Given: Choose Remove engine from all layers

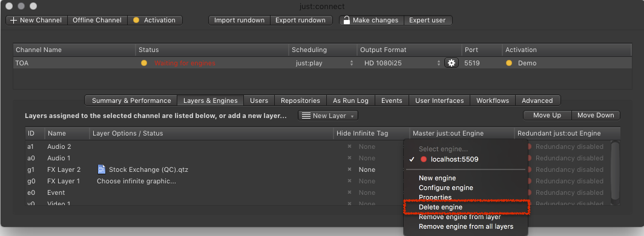Looking at the screenshot, I should click(x=465, y=226).
